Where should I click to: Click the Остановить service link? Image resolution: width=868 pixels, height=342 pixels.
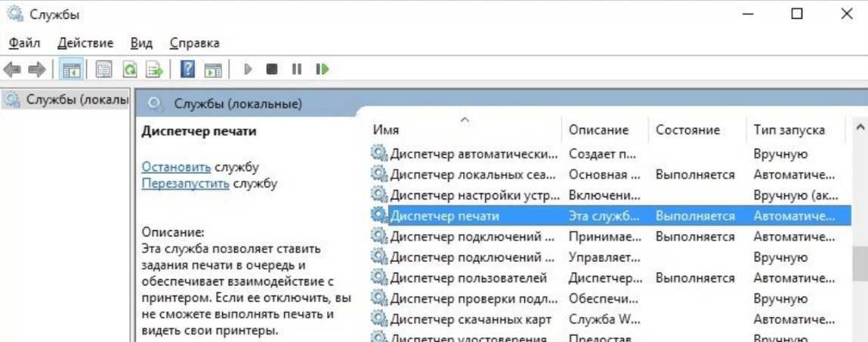(176, 167)
